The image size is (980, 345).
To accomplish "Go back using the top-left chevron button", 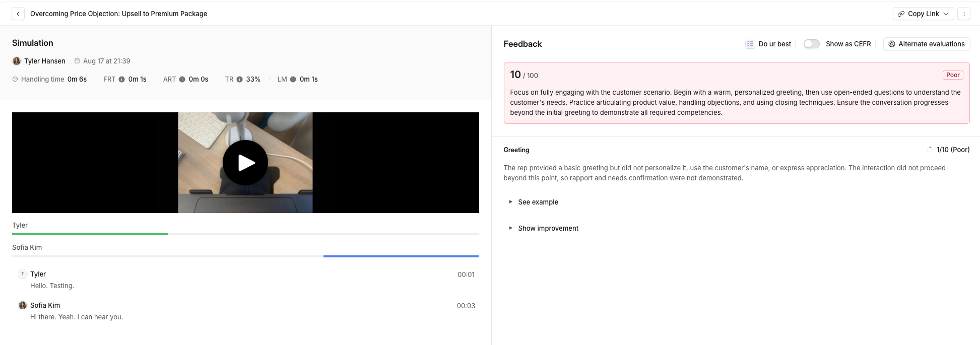I will click(x=18, y=14).
